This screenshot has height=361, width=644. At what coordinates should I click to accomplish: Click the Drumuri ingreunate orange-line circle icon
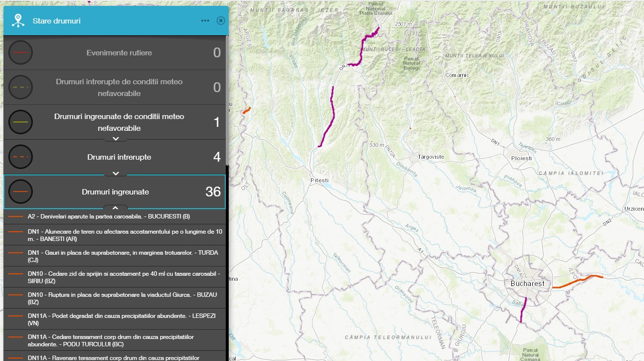[x=21, y=192]
